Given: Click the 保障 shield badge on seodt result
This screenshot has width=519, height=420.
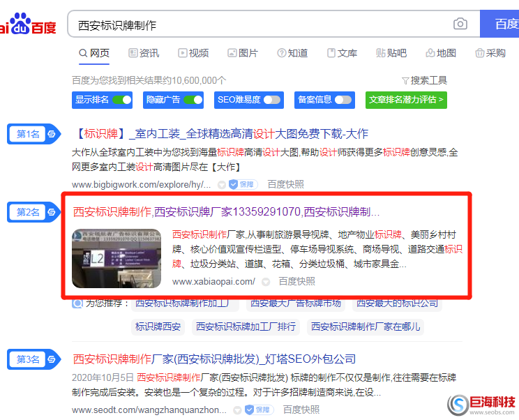Looking at the screenshot, I should pos(259,410).
